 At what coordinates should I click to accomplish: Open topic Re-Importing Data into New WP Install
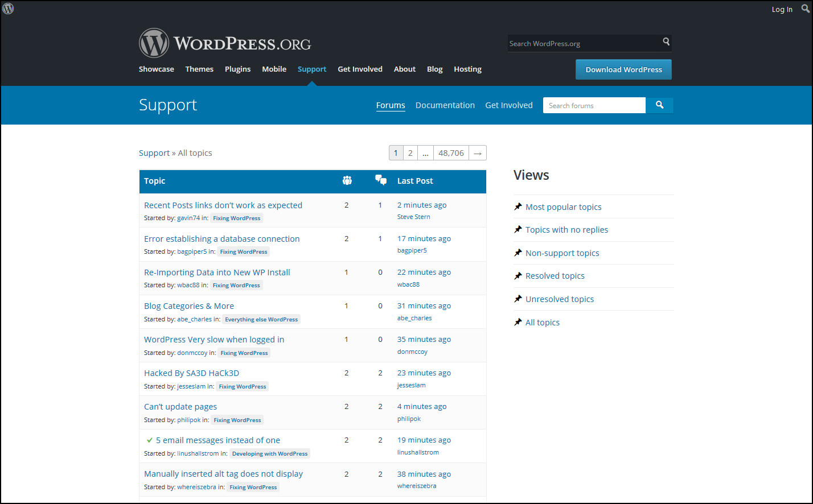point(217,272)
